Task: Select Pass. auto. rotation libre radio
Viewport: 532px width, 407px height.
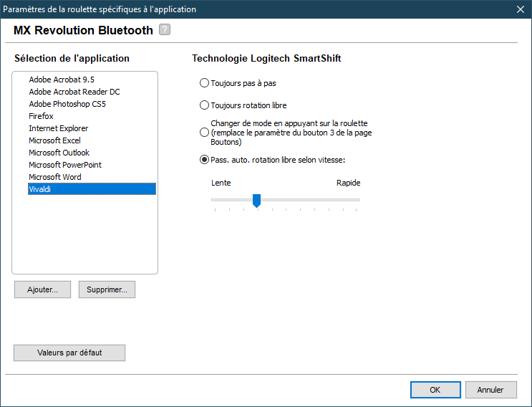Action: click(204, 160)
